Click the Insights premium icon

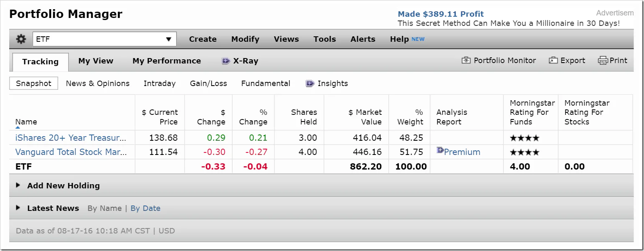tap(310, 84)
